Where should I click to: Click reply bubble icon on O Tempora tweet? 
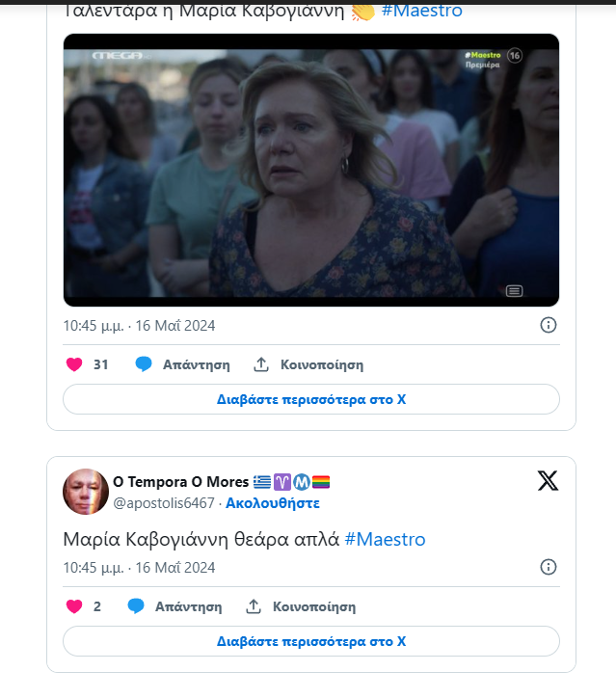tap(136, 606)
